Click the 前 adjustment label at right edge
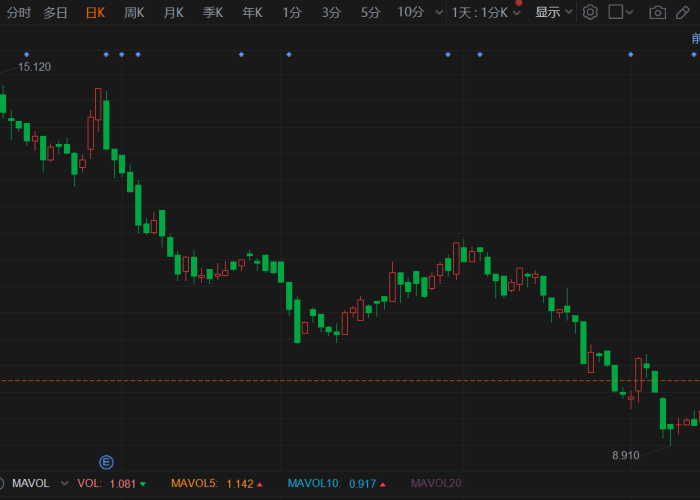The width and height of the screenshot is (700, 500). click(x=696, y=38)
